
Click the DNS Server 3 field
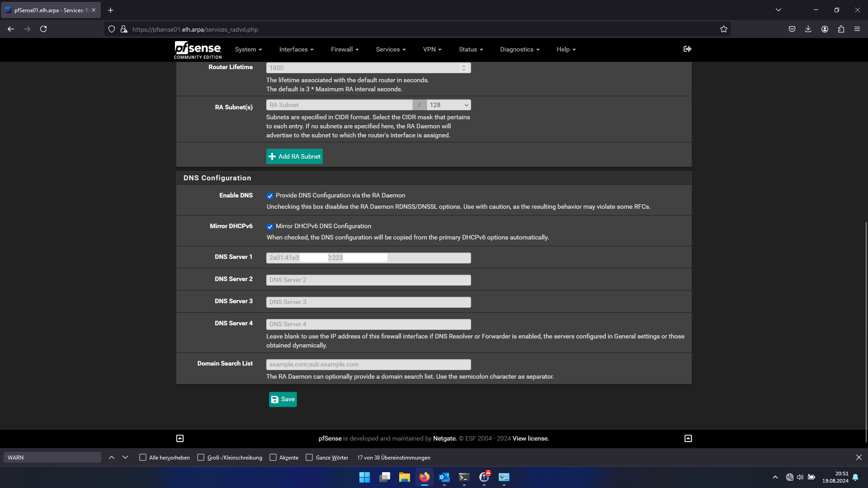click(x=368, y=302)
